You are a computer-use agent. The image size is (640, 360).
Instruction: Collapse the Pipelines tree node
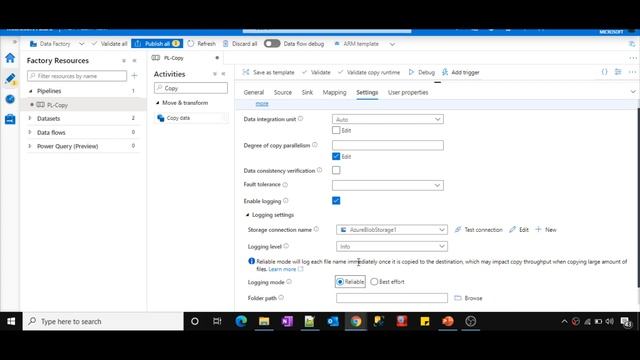(31, 91)
